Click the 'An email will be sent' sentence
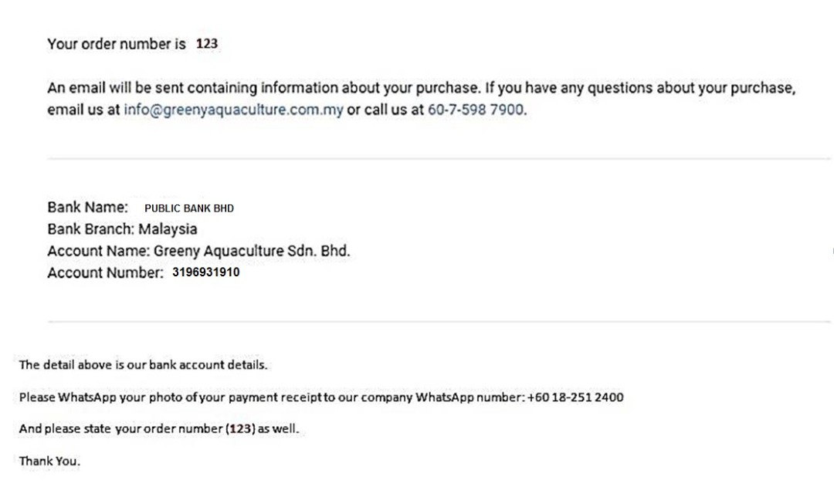The height and width of the screenshot is (504, 834). [x=422, y=98]
